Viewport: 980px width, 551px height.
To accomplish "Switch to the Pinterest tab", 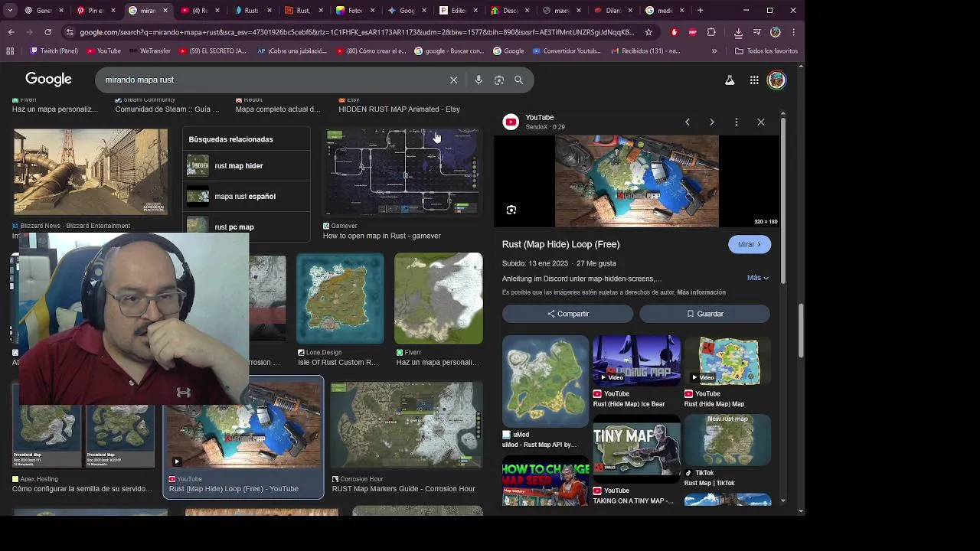I will click(x=96, y=11).
